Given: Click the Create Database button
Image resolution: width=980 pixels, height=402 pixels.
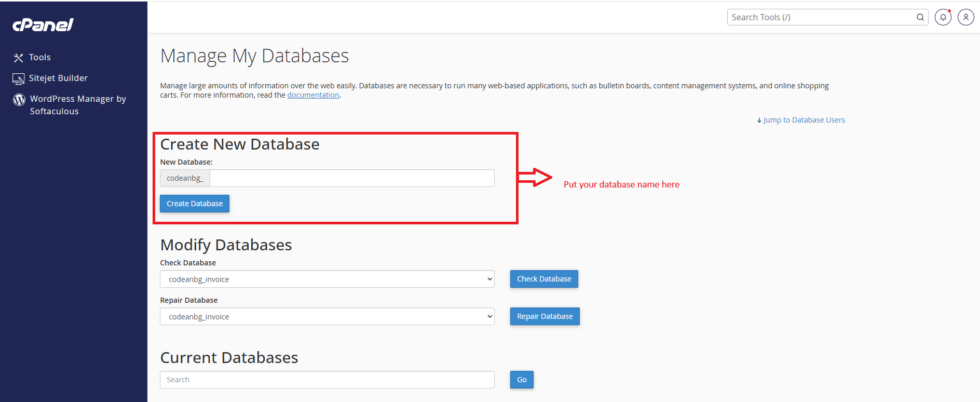Looking at the screenshot, I should tap(195, 204).
